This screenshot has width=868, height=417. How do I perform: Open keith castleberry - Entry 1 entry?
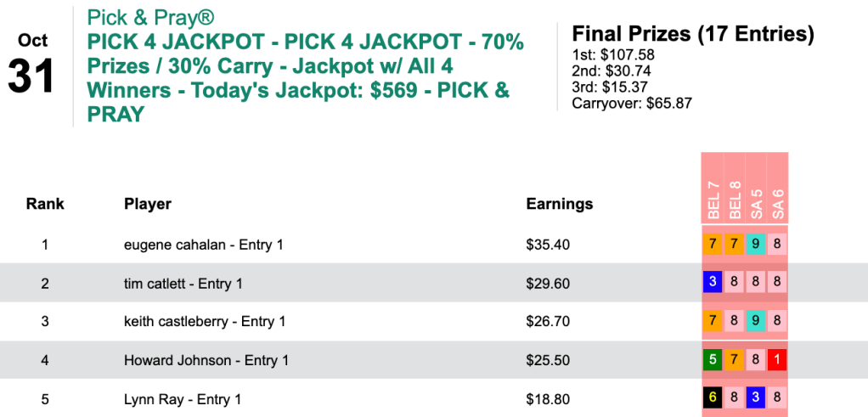[x=204, y=322]
